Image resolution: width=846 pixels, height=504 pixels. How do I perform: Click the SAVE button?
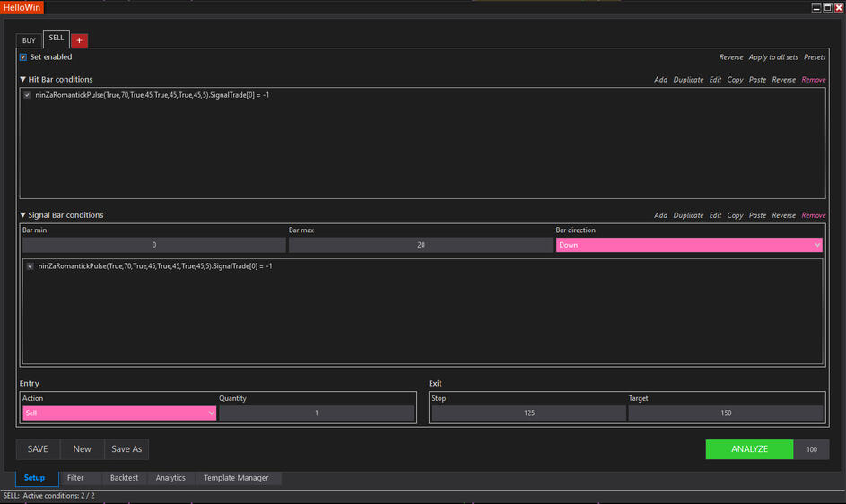click(x=38, y=449)
